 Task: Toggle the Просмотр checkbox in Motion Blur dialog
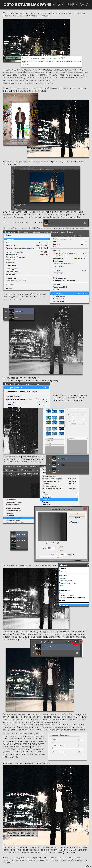[70, 522]
